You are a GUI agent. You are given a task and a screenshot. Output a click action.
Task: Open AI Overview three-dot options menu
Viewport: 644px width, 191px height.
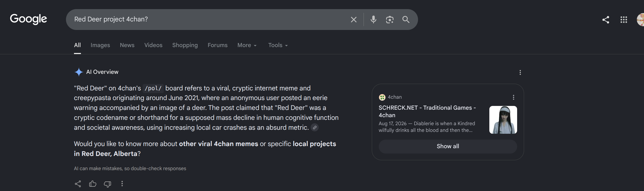coord(520,72)
